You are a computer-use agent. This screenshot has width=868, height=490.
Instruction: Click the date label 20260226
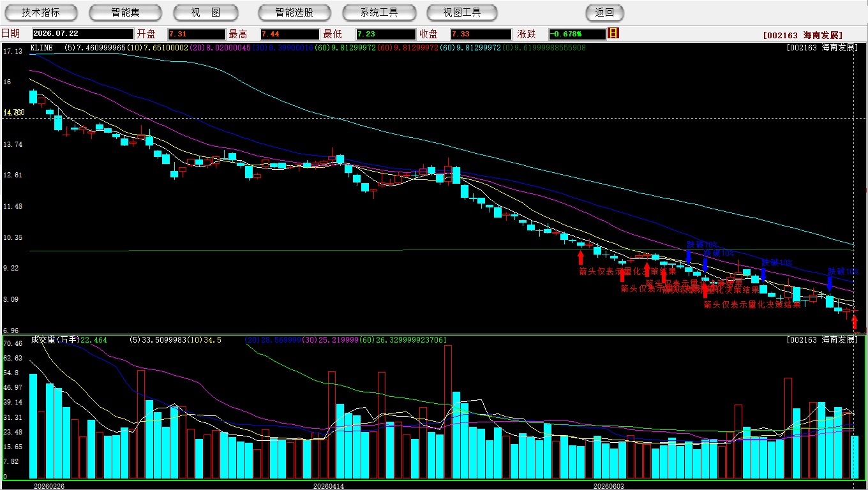(x=49, y=486)
